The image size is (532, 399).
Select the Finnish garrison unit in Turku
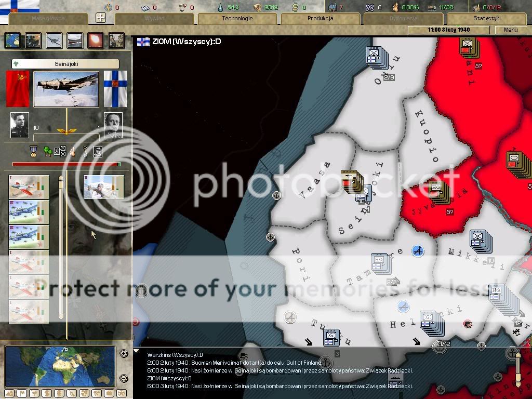tap(331, 337)
